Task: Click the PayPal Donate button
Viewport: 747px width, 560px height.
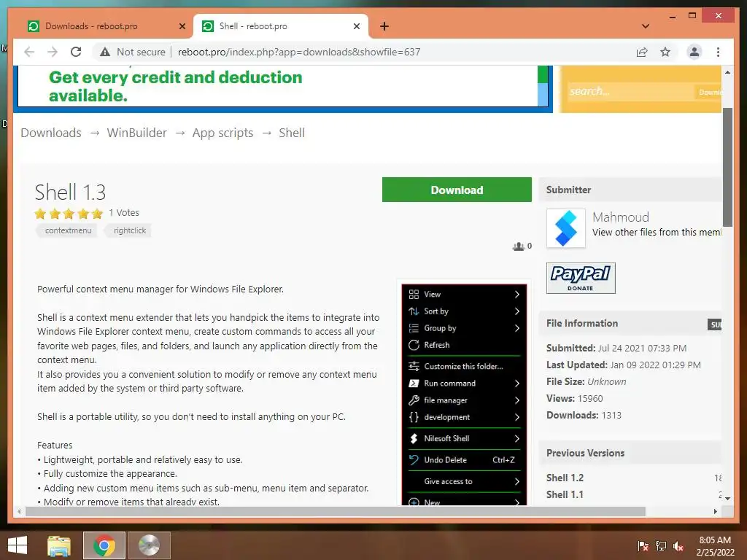Action: (581, 278)
